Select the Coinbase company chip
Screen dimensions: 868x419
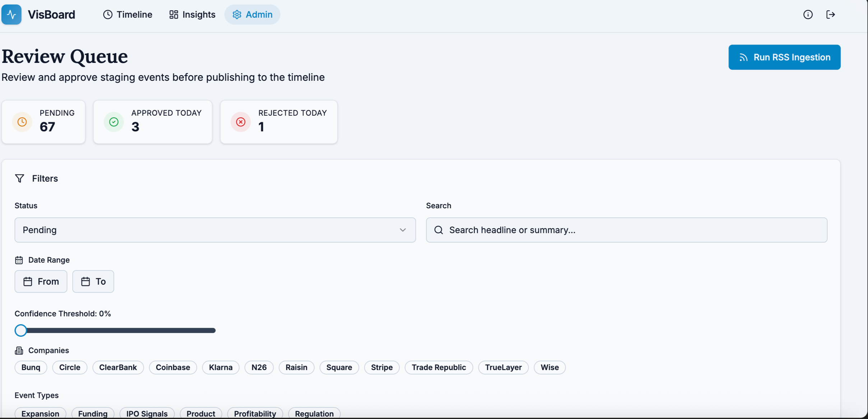coord(173,367)
